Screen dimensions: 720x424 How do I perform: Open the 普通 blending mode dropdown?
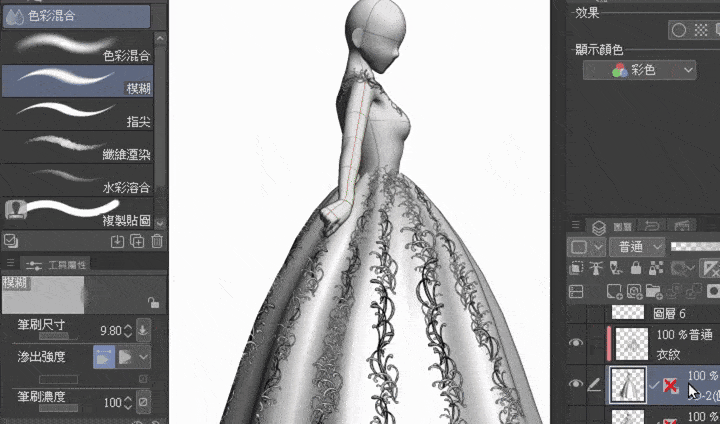637,247
